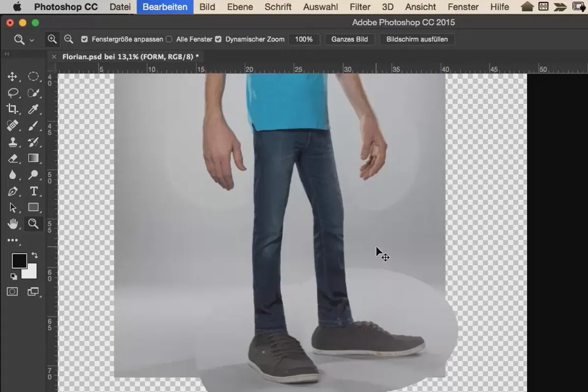Pick the Crop tool
The width and height of the screenshot is (588, 392).
click(13, 109)
